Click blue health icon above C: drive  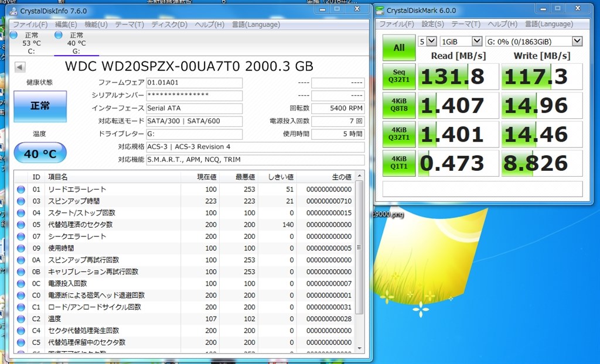14,35
